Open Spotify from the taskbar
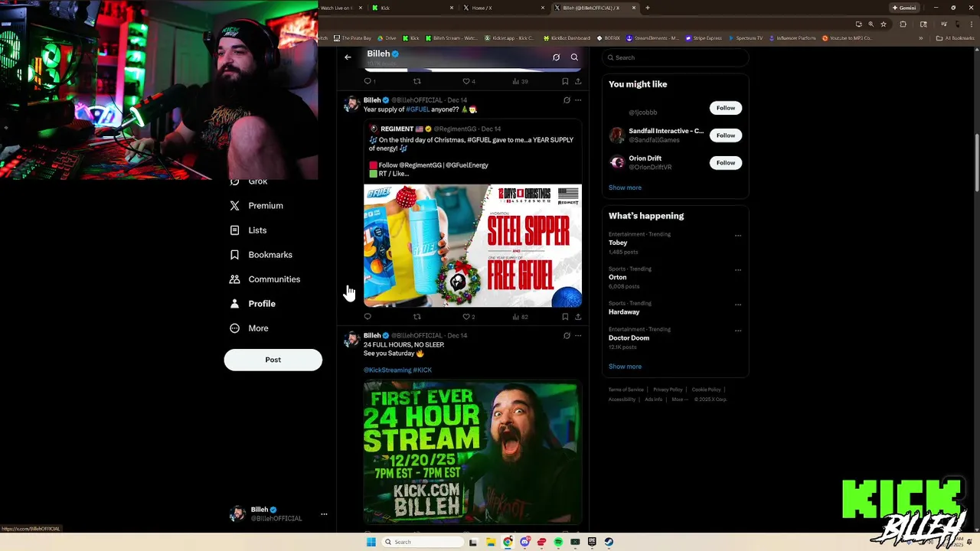This screenshot has width=980, height=551. [x=558, y=542]
